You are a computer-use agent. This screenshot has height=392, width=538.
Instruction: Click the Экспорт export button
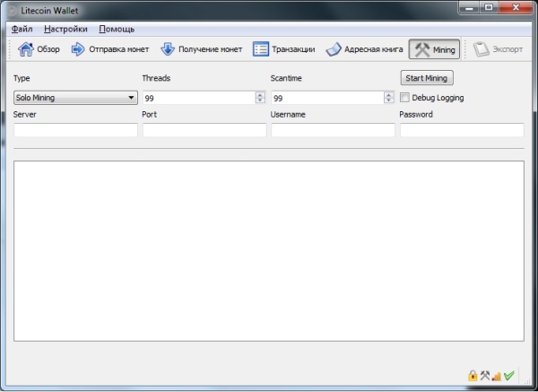coord(498,49)
